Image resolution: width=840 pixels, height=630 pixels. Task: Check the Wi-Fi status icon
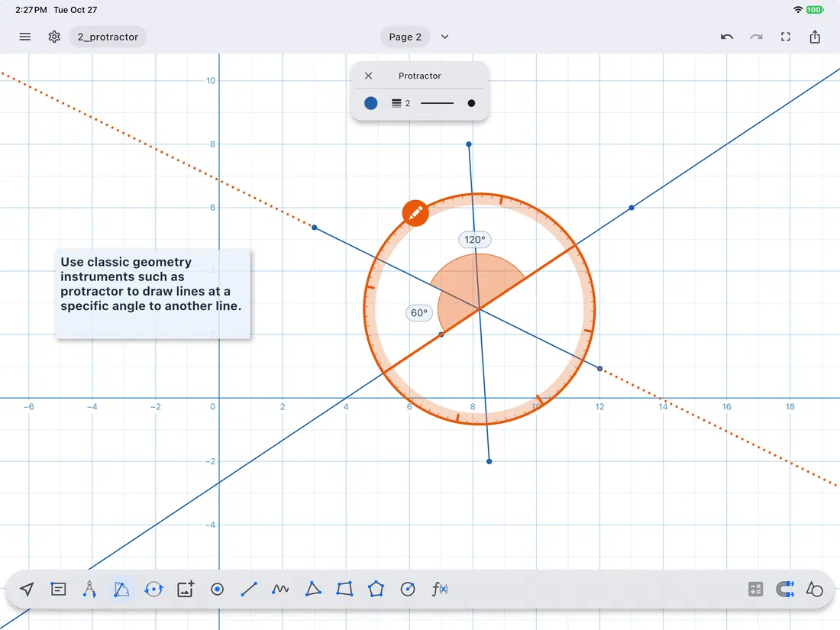[x=798, y=10]
